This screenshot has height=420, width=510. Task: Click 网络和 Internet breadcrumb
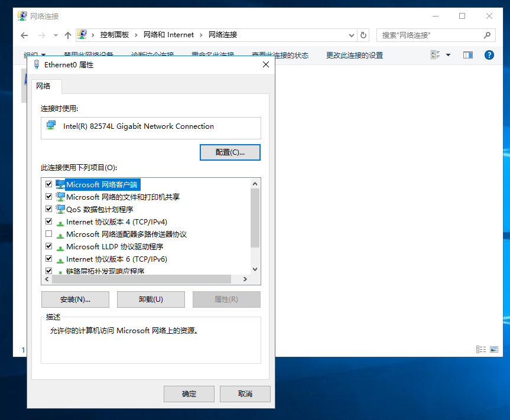point(168,35)
